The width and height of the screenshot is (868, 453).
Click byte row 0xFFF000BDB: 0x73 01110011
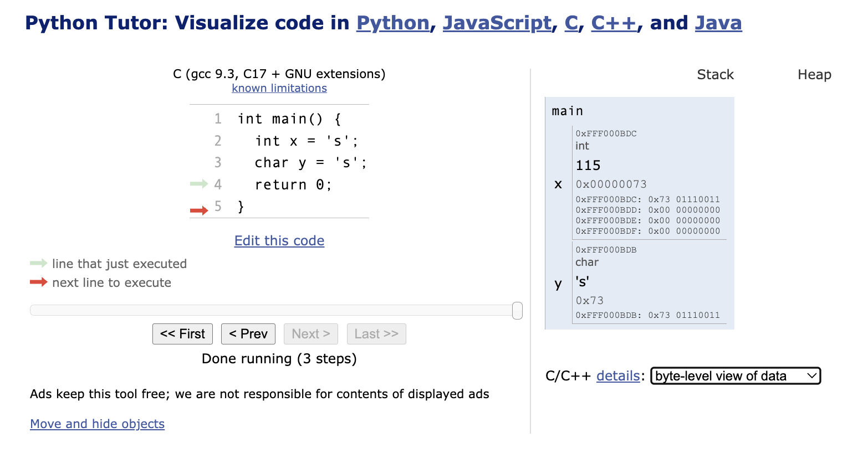pos(648,315)
